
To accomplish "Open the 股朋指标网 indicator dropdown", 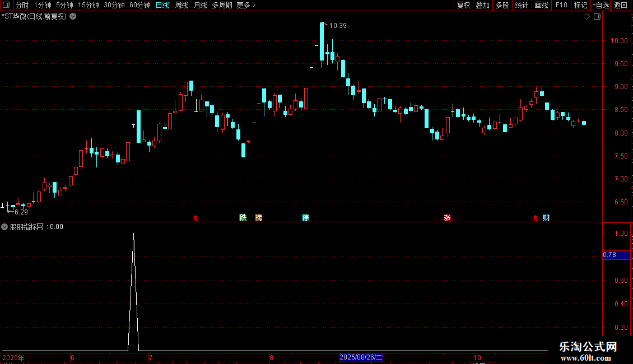I will pyautogui.click(x=4, y=227).
